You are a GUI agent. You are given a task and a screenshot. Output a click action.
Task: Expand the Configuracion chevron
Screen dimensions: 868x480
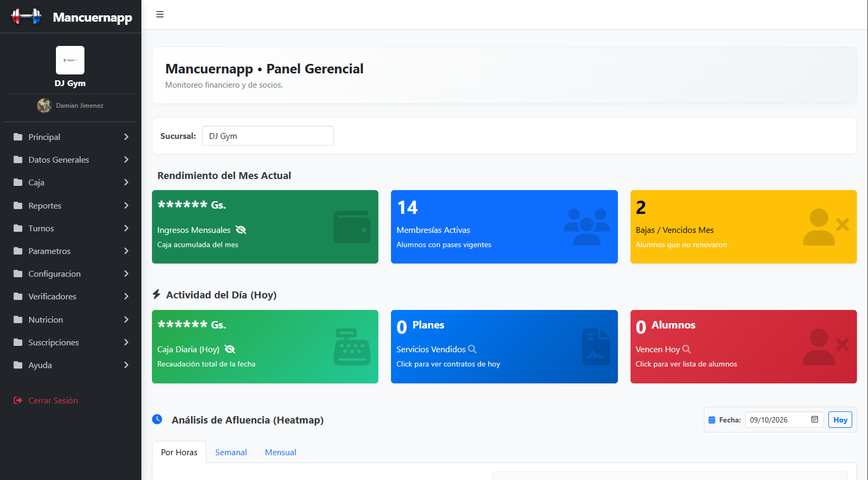point(126,274)
